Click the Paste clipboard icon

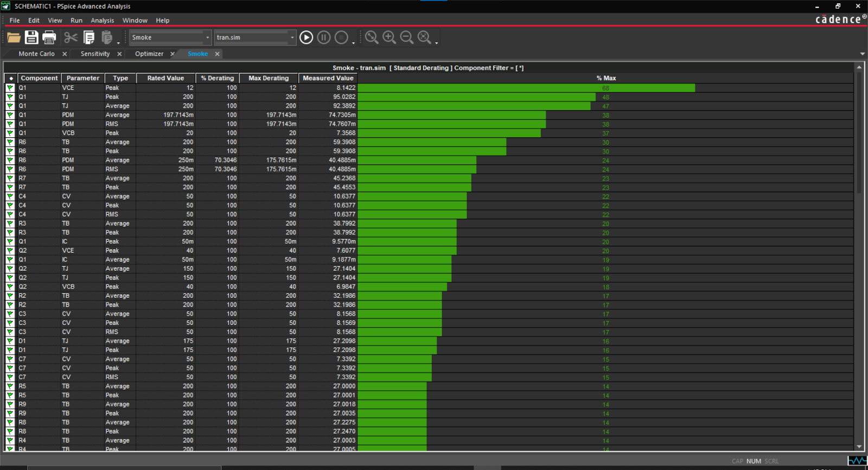pyautogui.click(x=107, y=37)
